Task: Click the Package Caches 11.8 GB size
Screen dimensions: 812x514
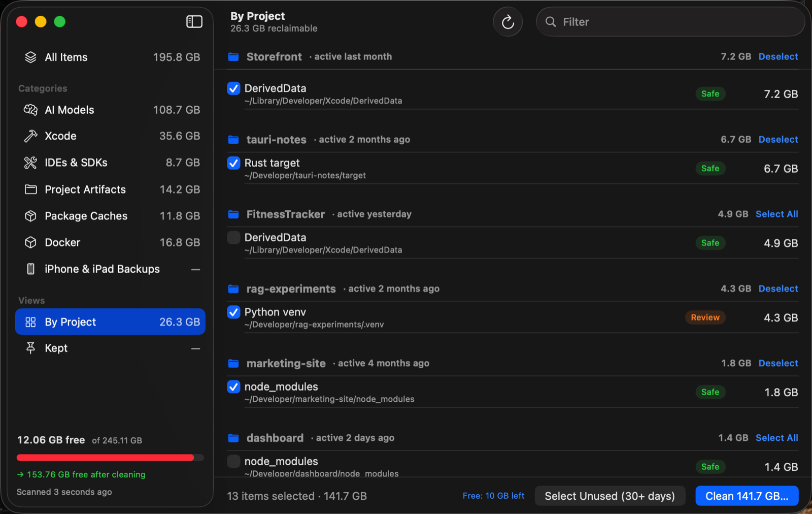Action: [x=180, y=216]
